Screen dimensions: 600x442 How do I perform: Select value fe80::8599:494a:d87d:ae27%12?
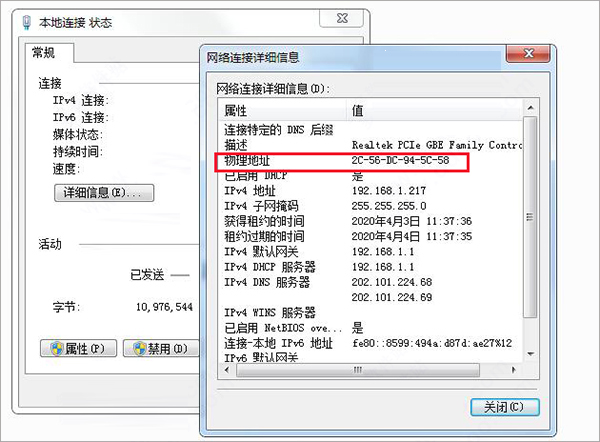pyautogui.click(x=432, y=343)
